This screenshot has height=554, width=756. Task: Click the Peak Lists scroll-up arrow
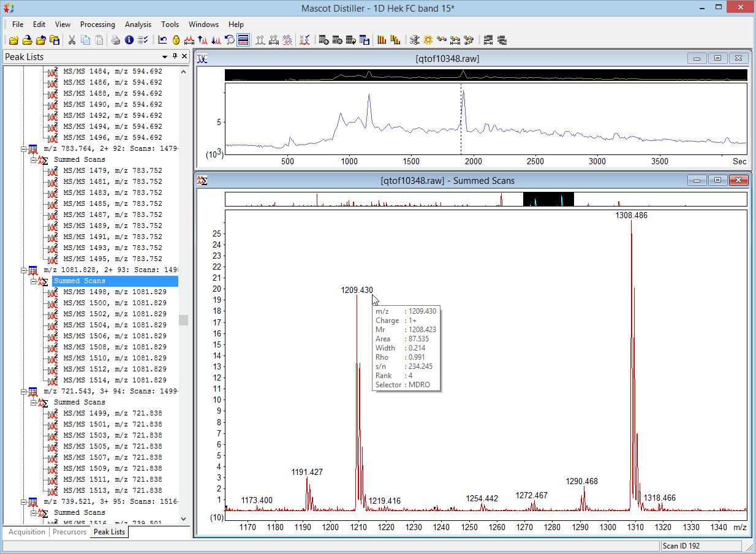[x=183, y=72]
